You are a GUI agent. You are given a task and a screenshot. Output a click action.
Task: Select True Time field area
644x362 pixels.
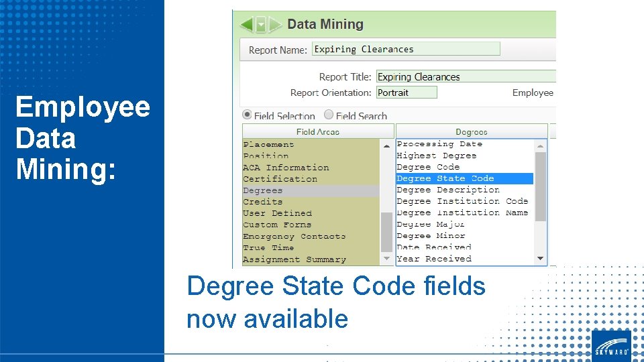[x=311, y=248]
